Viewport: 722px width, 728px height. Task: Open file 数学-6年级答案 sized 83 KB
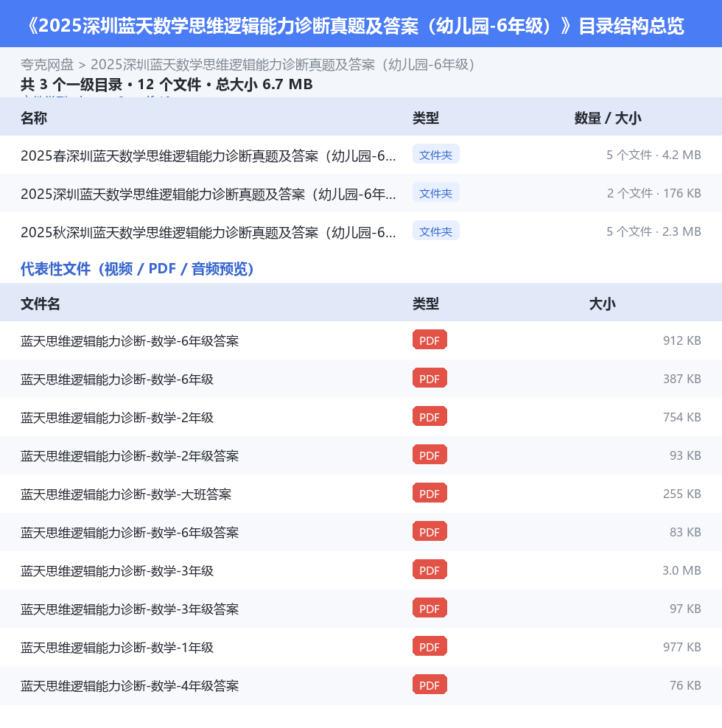(130, 533)
